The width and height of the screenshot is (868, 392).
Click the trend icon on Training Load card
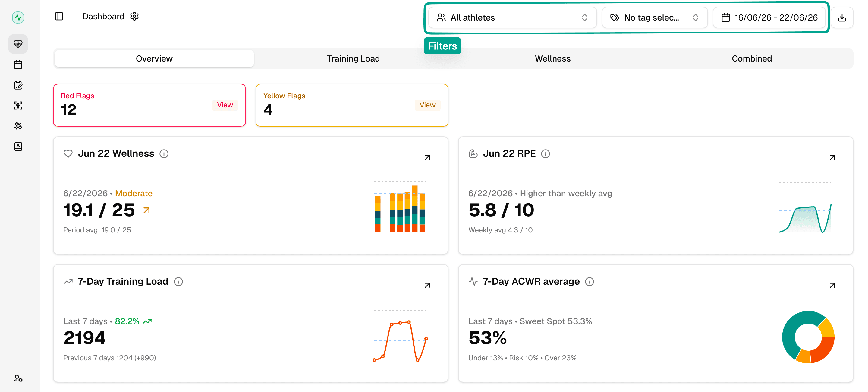[68, 281]
